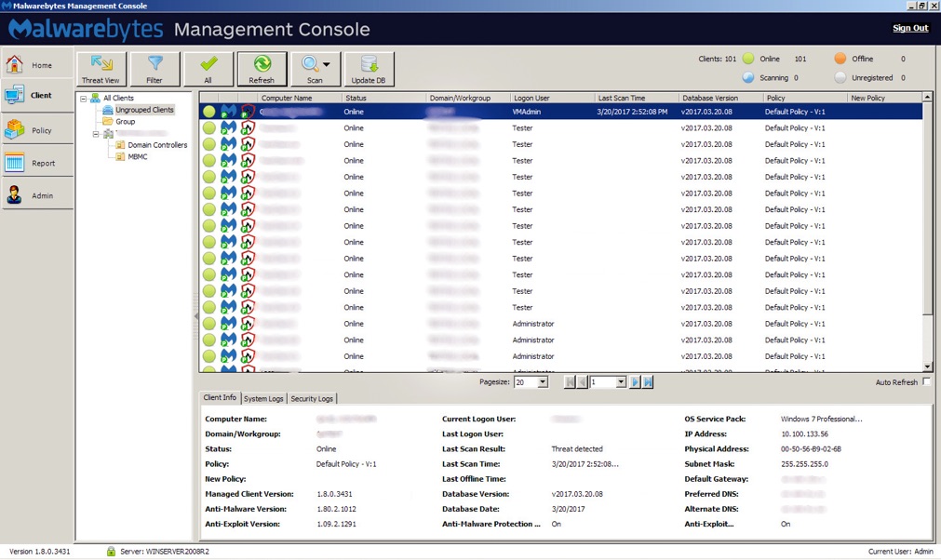Click the All toolbar button
The width and height of the screenshot is (941, 560).
pyautogui.click(x=208, y=68)
